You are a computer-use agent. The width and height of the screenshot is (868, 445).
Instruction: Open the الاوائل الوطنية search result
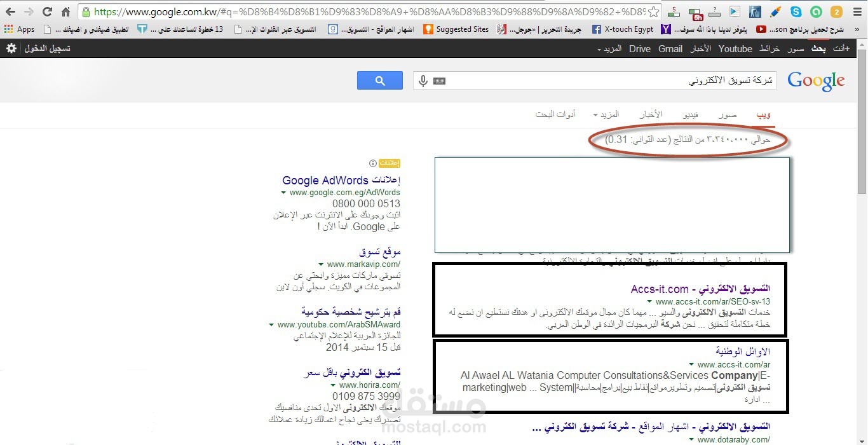pos(743,352)
